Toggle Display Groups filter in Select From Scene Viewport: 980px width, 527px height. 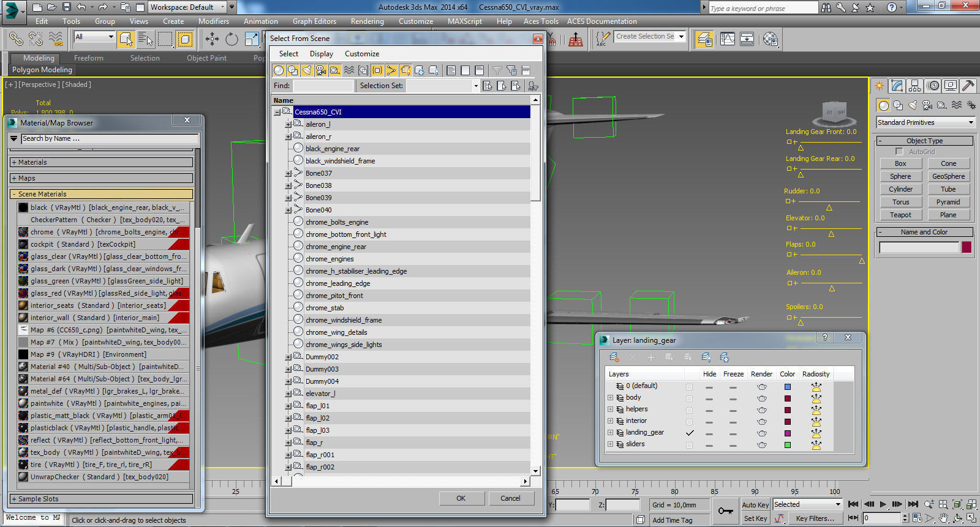tap(363, 70)
